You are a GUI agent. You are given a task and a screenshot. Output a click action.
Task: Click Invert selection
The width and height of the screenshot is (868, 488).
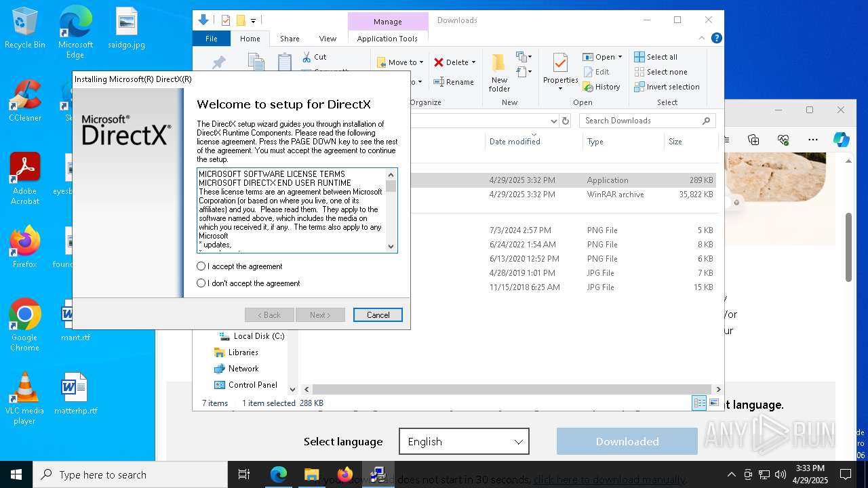point(667,87)
